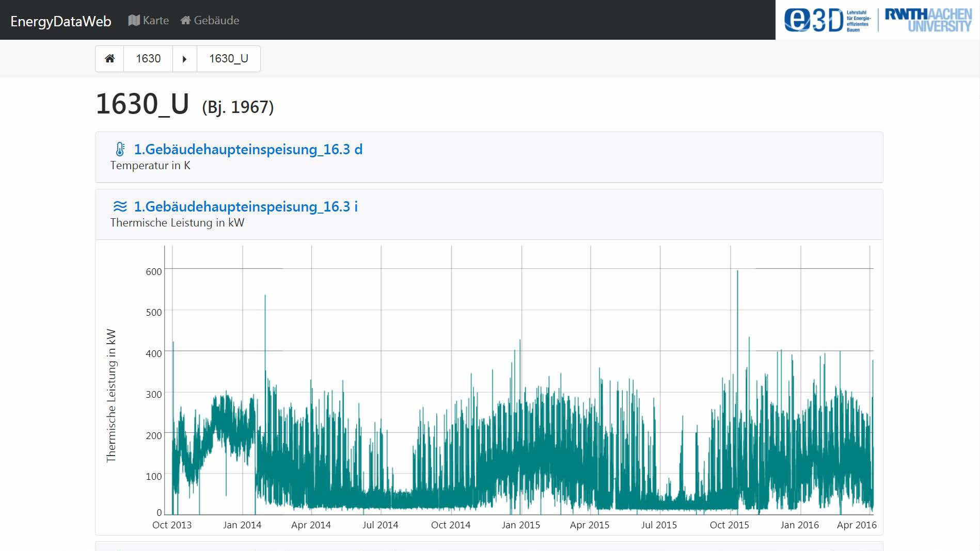Click the wave icon of 16.3 i
The width and height of the screenshot is (980, 551).
click(x=120, y=206)
